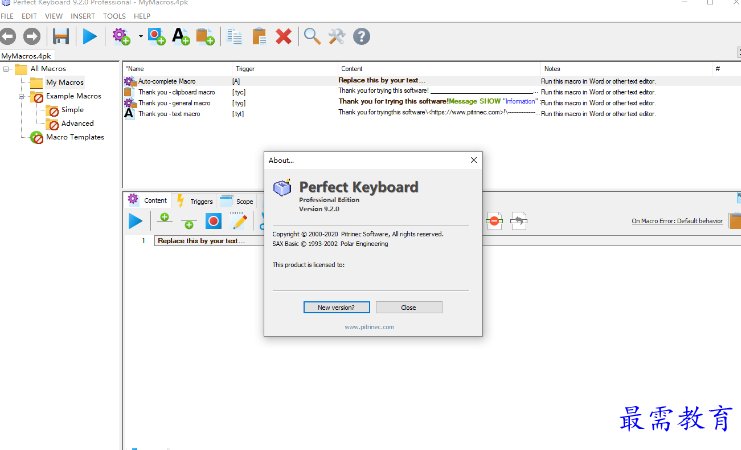
Task: Open the VIEW menu
Action: tap(53, 16)
